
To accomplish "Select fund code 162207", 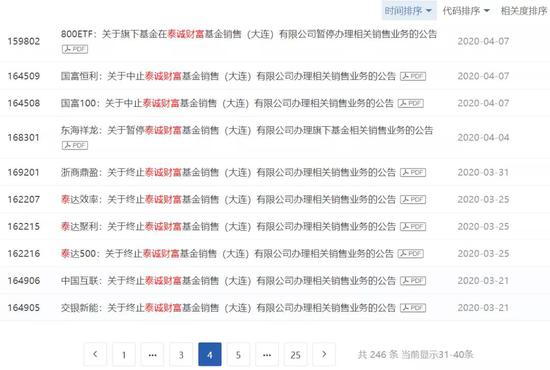I will 24,200.
